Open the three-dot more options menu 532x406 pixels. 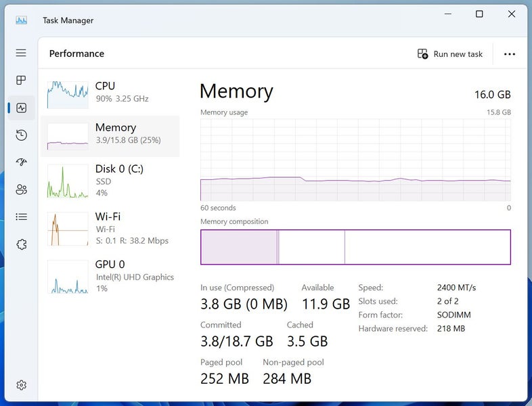[510, 54]
